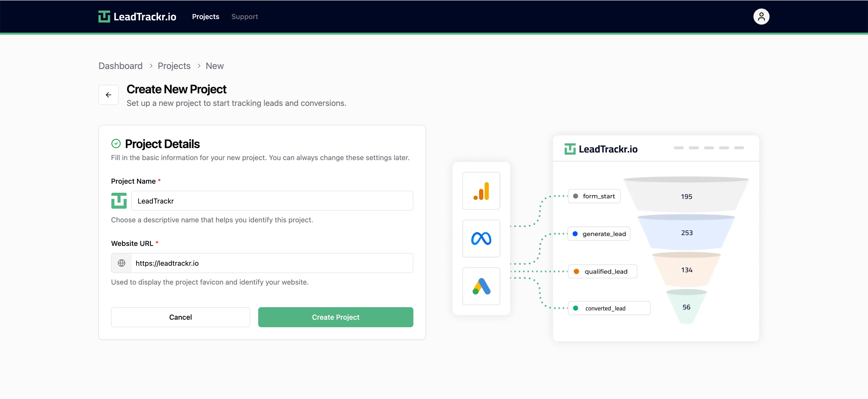Click the Create Project button
This screenshot has width=868, height=399.
(x=335, y=317)
